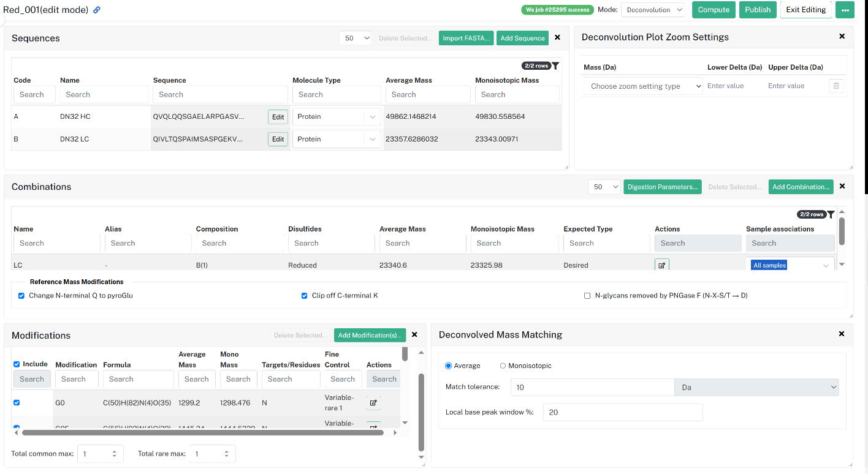The width and height of the screenshot is (868, 474).
Task: Select the Monoisotopic radio button
Action: point(503,366)
